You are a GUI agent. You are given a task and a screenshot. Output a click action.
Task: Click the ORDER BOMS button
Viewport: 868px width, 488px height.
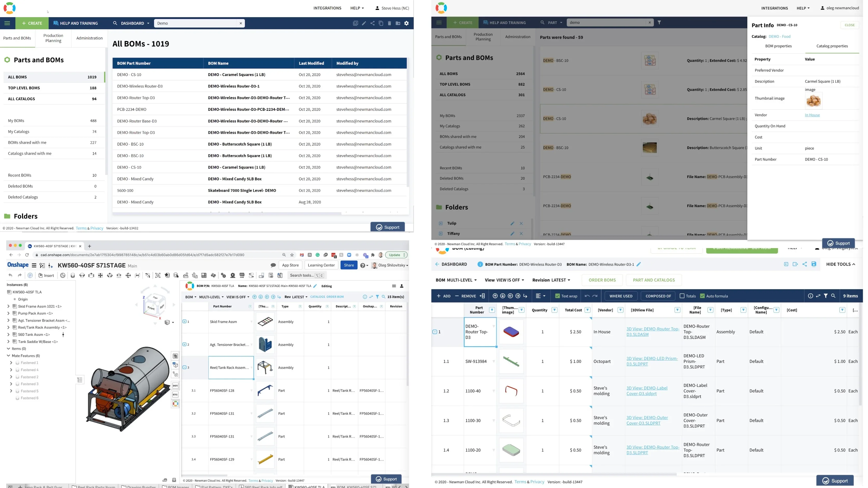[602, 280]
